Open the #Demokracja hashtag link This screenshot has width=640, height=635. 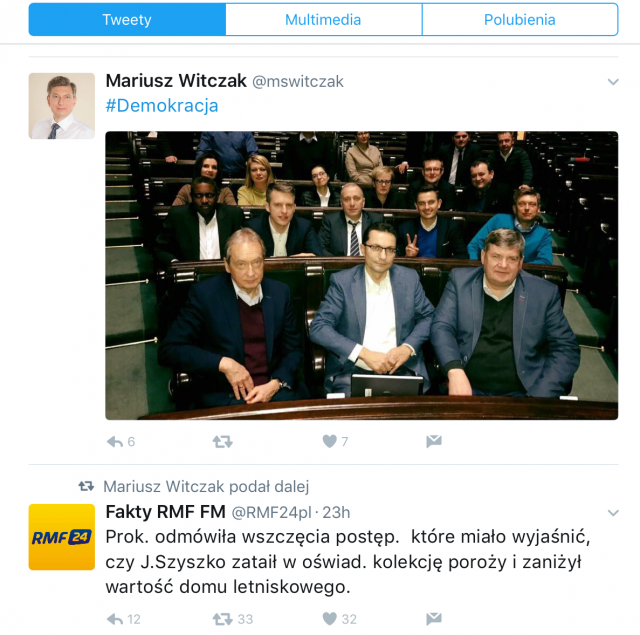[x=162, y=106]
